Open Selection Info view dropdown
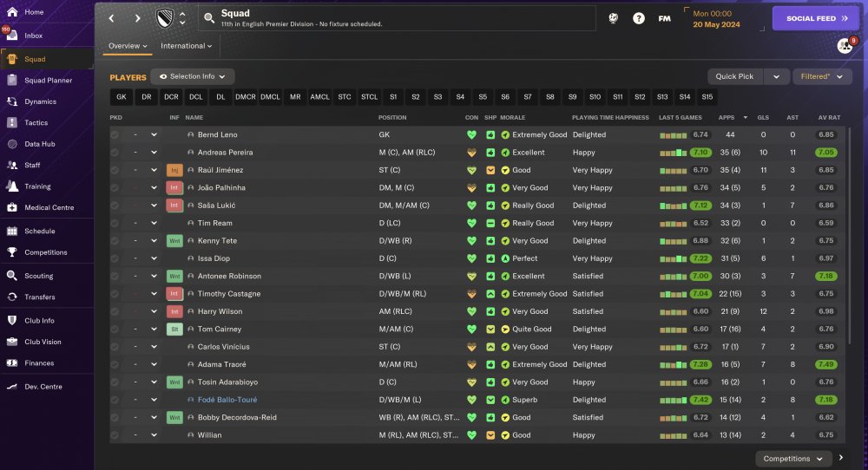Screen dimensions: 868x470 [192, 76]
